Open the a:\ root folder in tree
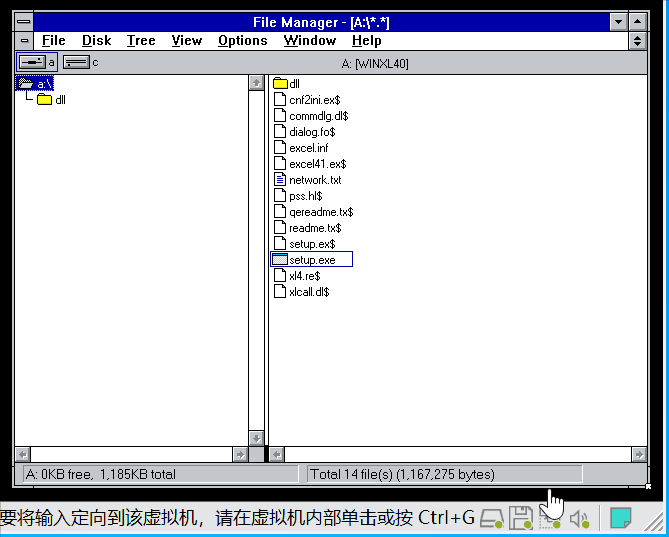The width and height of the screenshot is (669, 537). (35, 84)
